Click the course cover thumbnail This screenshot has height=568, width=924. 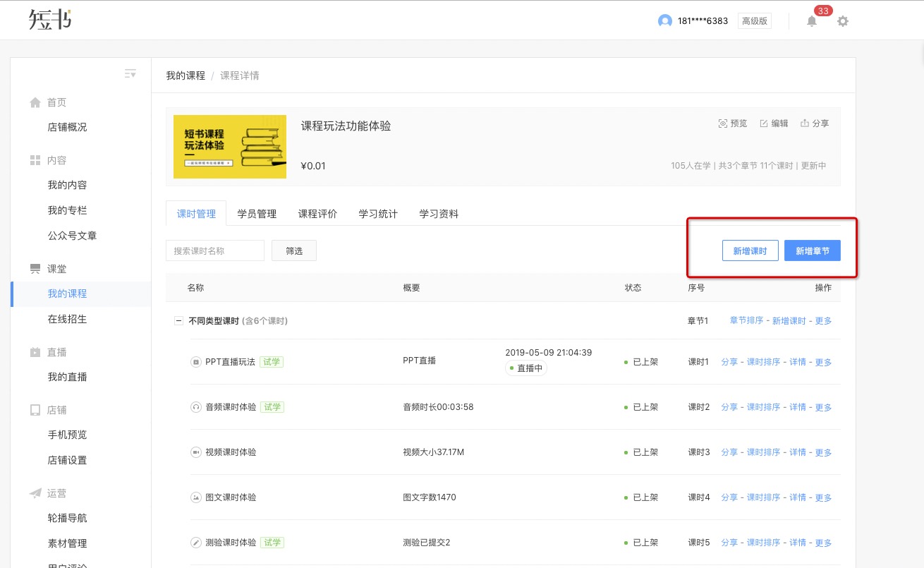tap(230, 147)
